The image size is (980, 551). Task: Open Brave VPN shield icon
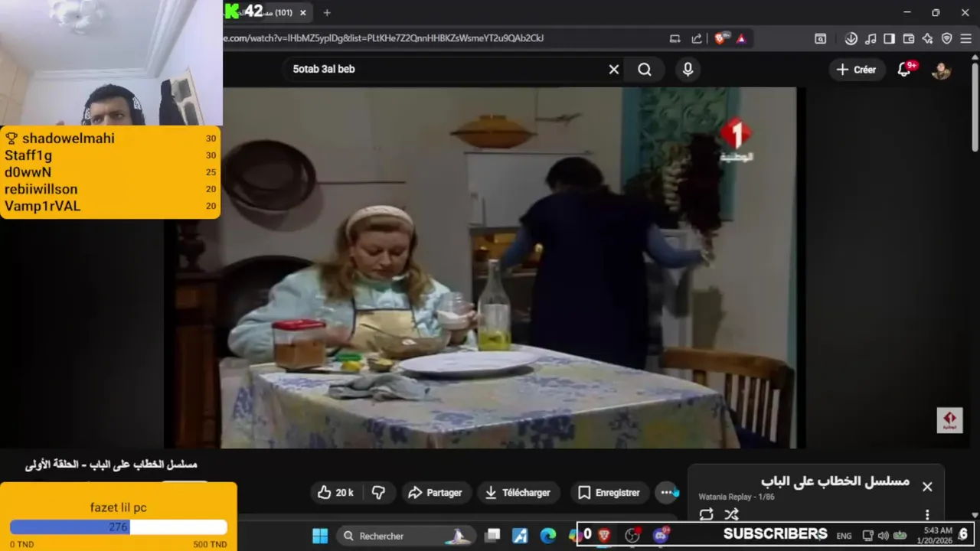pos(946,38)
